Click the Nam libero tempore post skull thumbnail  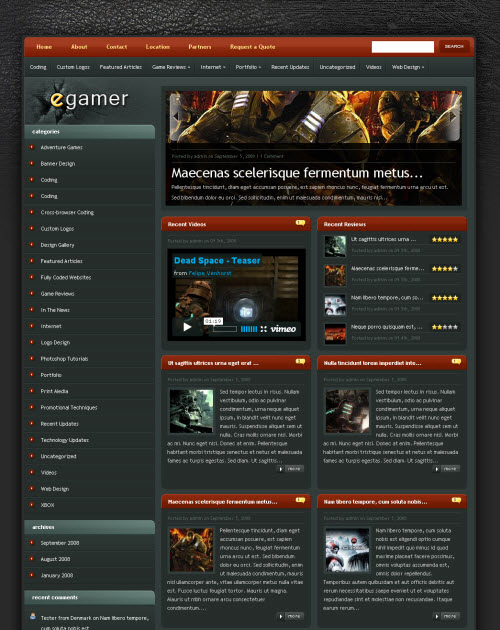[x=347, y=550]
